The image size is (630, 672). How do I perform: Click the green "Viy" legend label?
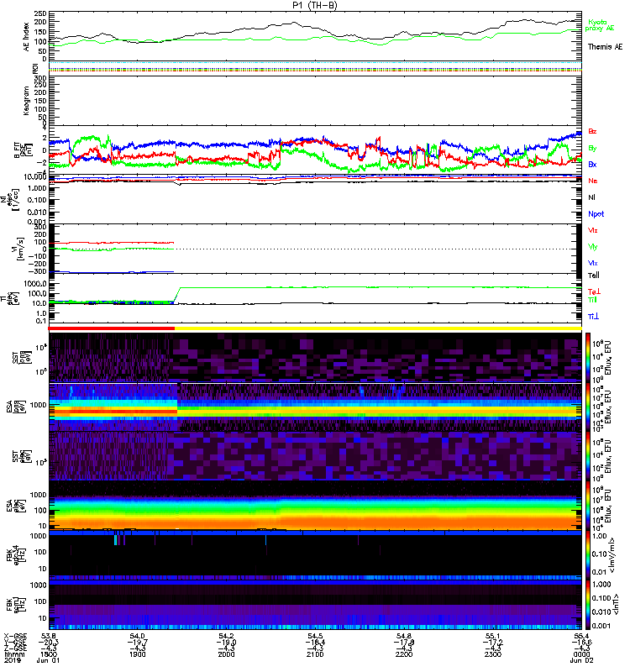592,247
